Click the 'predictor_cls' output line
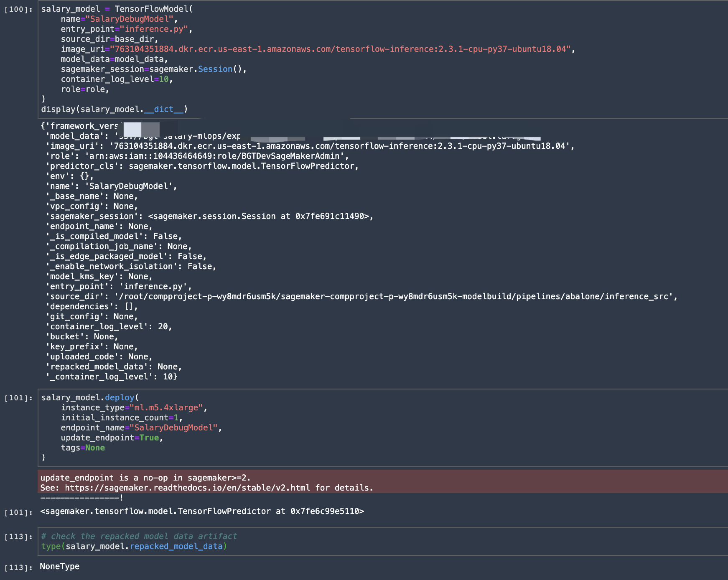 tap(202, 166)
